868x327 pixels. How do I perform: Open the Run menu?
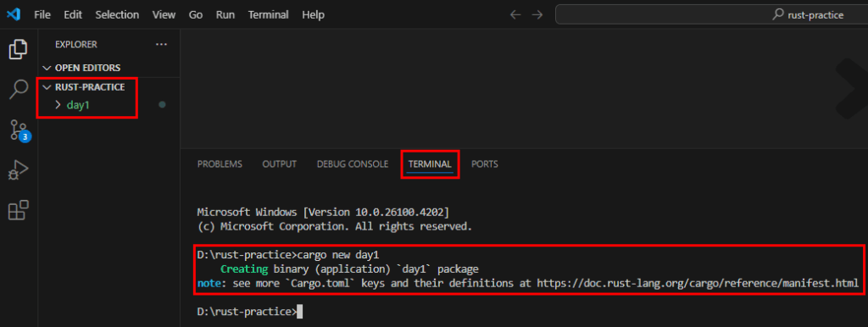pyautogui.click(x=225, y=15)
